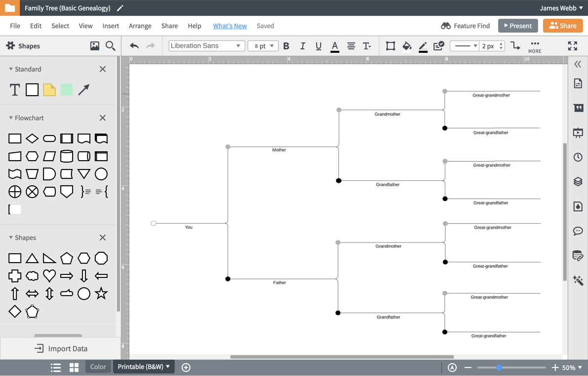The height and width of the screenshot is (376, 588).
Task: Toggle bold text formatting
Action: click(286, 46)
